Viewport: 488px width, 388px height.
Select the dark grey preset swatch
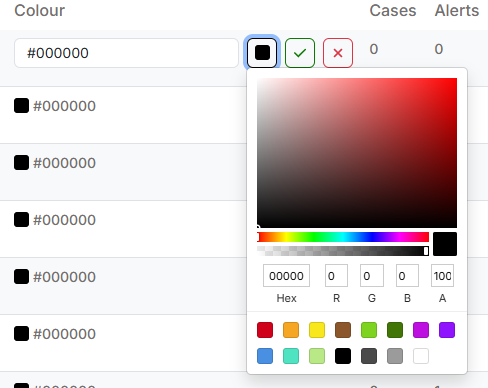coord(369,356)
